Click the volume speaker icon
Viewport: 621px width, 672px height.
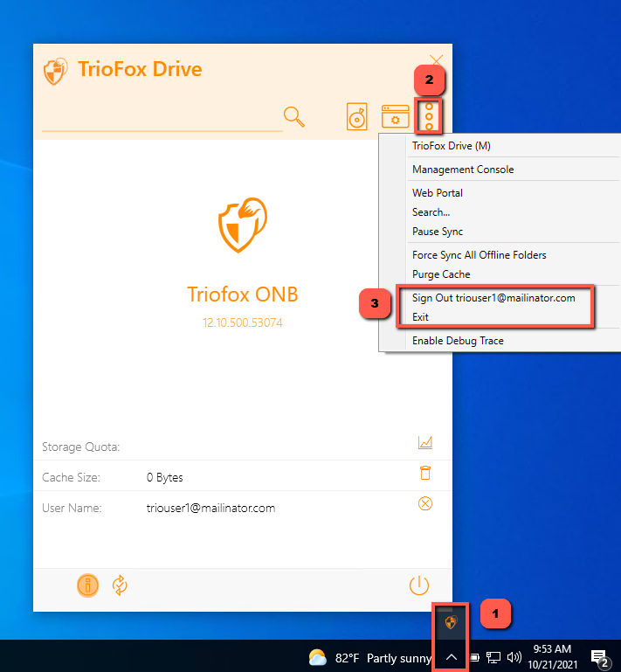click(514, 657)
